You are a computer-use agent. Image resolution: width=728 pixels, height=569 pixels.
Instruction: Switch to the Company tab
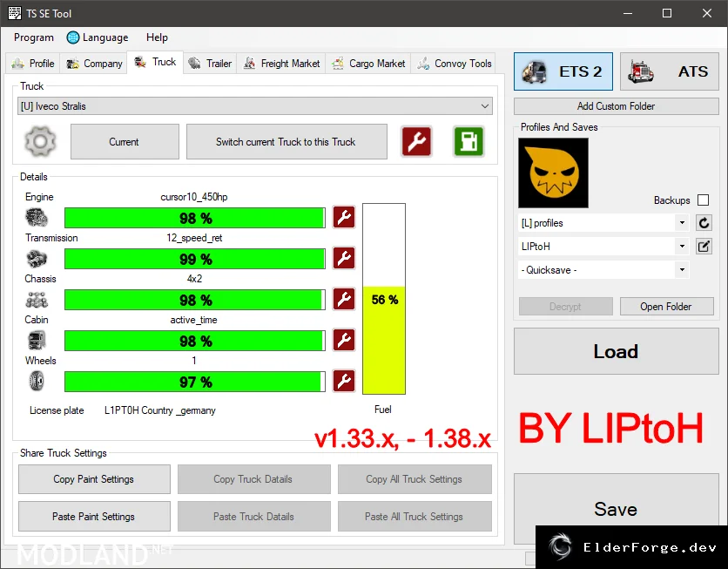click(94, 63)
